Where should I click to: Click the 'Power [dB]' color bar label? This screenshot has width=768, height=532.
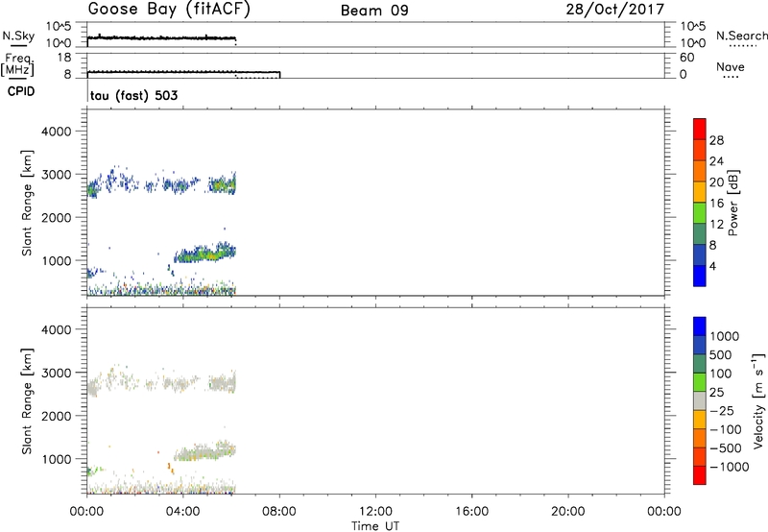pyautogui.click(x=732, y=203)
